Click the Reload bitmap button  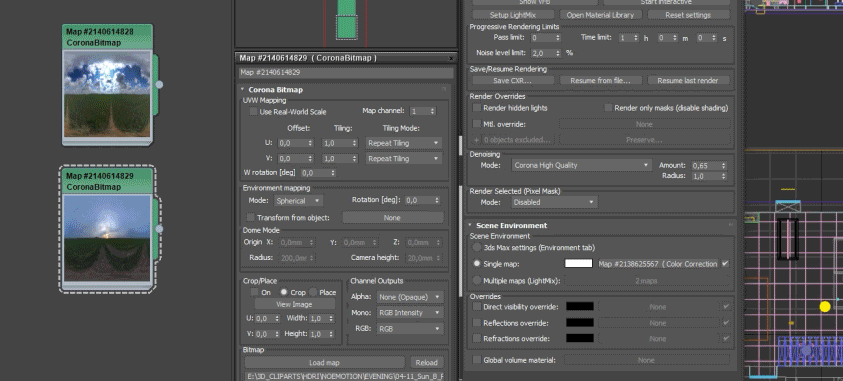point(427,363)
